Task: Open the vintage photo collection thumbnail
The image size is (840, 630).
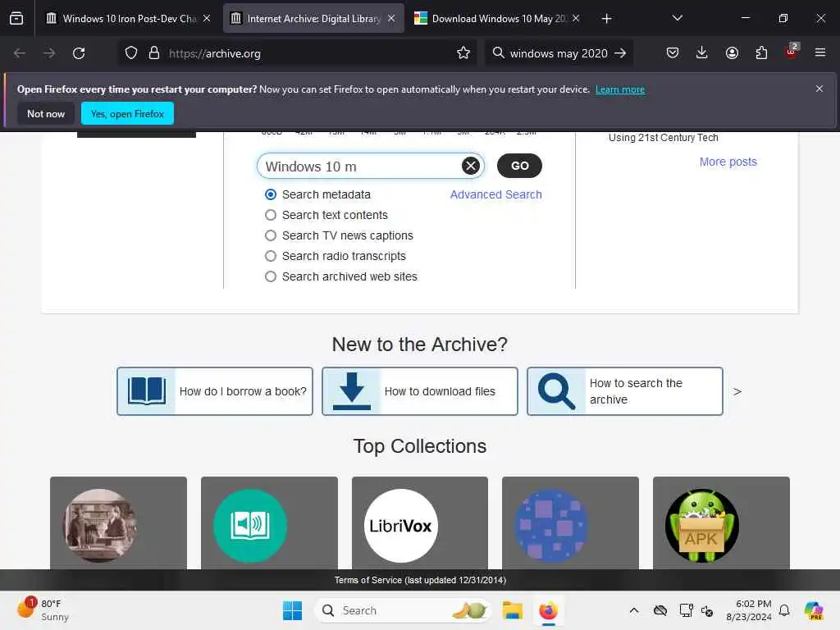Action: click(99, 526)
